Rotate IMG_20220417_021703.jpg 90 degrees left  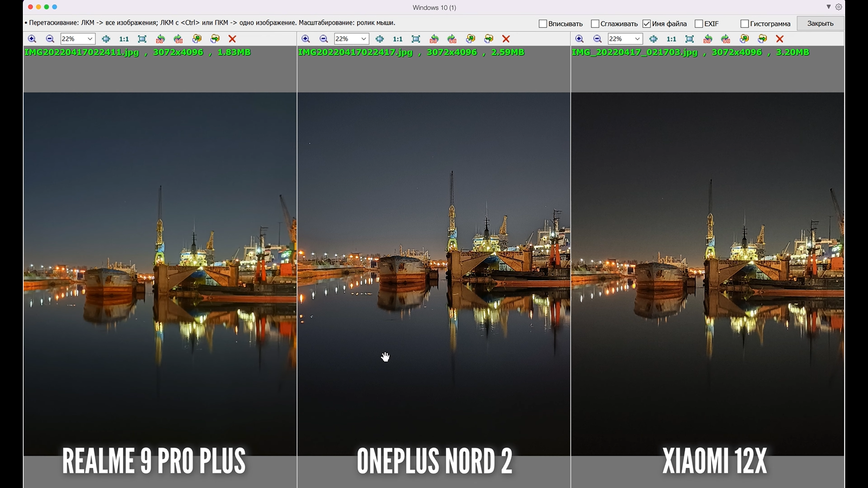click(x=707, y=39)
